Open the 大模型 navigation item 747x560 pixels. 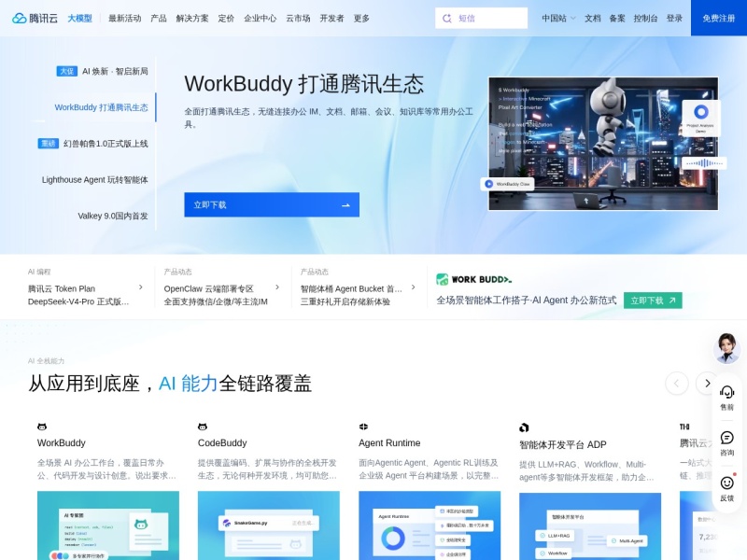[79, 18]
